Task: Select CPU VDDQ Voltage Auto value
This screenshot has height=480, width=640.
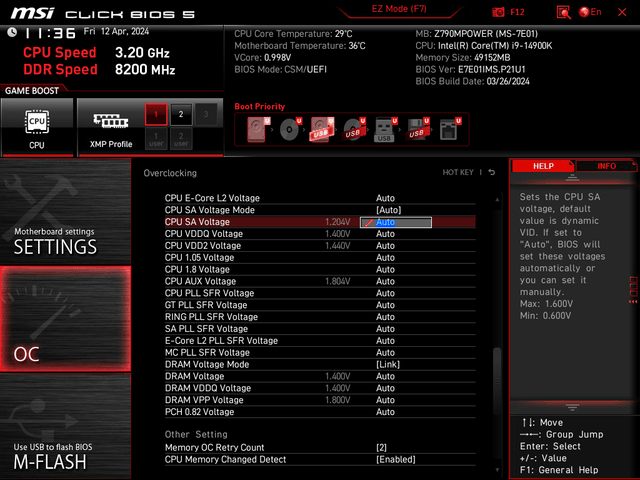Action: pyautogui.click(x=385, y=234)
